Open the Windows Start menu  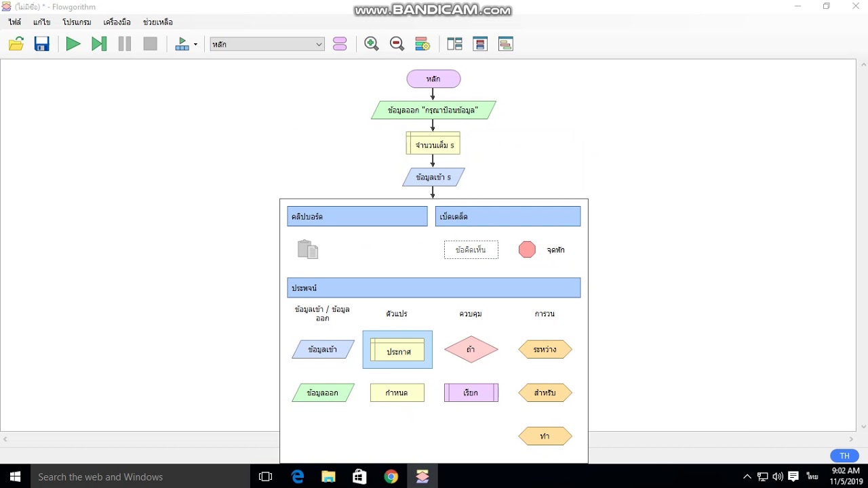point(15,476)
